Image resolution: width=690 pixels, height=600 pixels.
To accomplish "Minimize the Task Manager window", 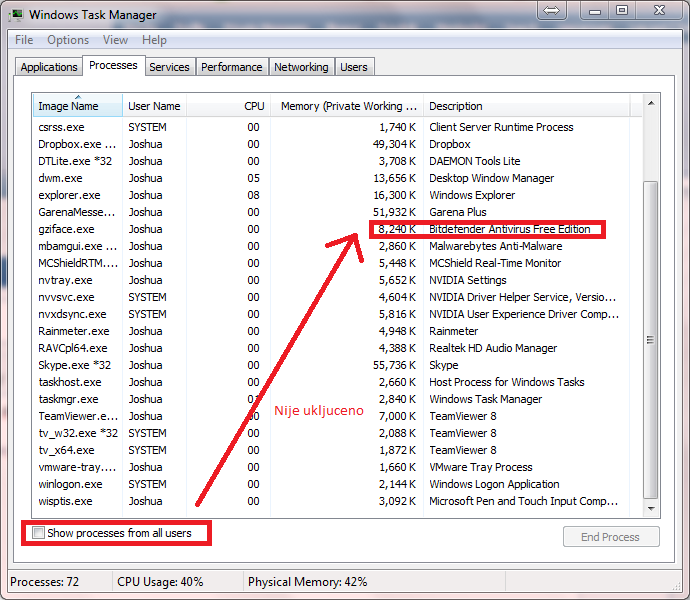I will tap(595, 11).
